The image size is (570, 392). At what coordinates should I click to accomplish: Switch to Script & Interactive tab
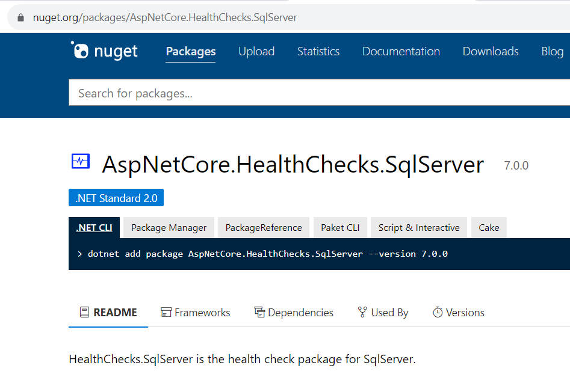(x=419, y=228)
